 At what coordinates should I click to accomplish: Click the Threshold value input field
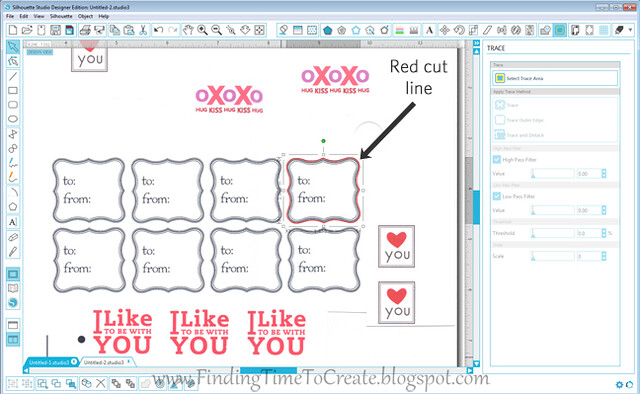(x=589, y=233)
